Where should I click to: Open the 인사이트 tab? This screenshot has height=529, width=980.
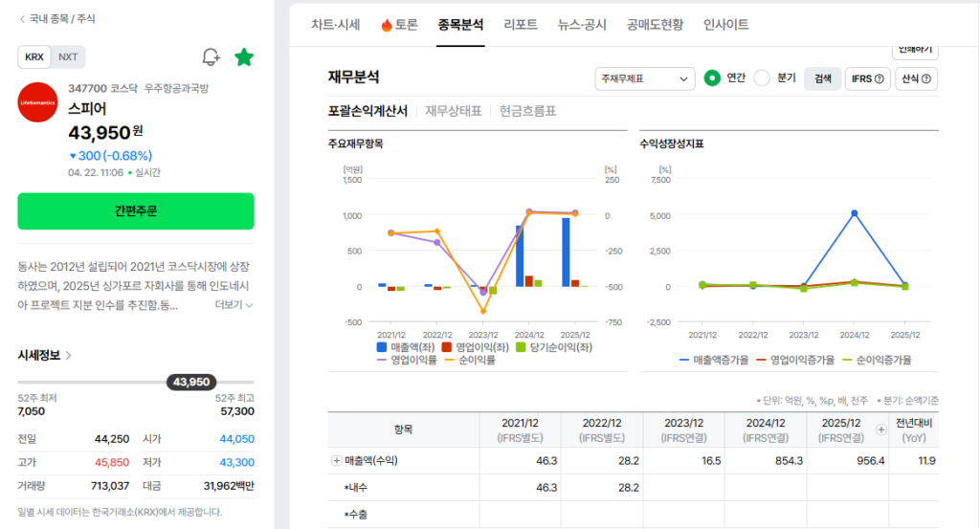click(725, 25)
